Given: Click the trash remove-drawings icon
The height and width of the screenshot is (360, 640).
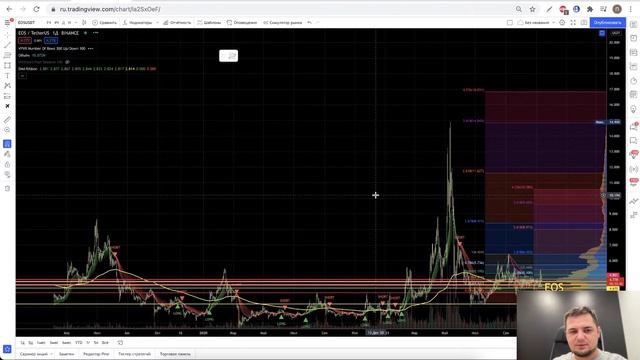Looking at the screenshot, I should click(x=7, y=189).
